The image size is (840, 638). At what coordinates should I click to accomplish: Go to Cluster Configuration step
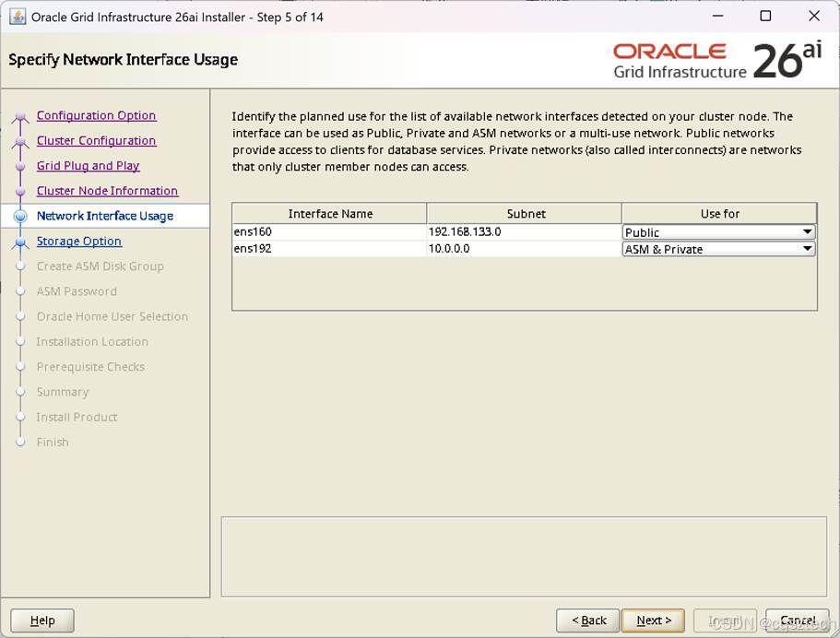(97, 140)
